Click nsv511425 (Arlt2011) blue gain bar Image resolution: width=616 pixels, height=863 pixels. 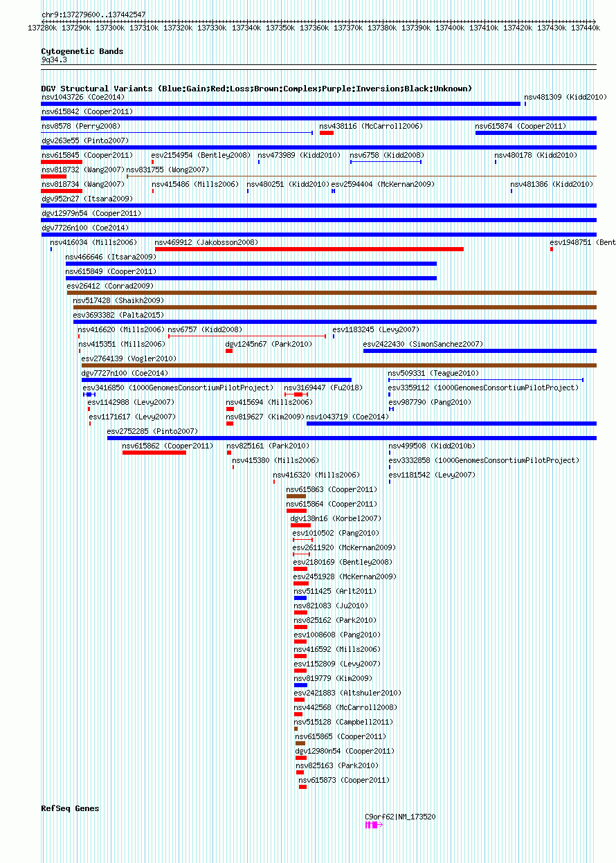300,598
